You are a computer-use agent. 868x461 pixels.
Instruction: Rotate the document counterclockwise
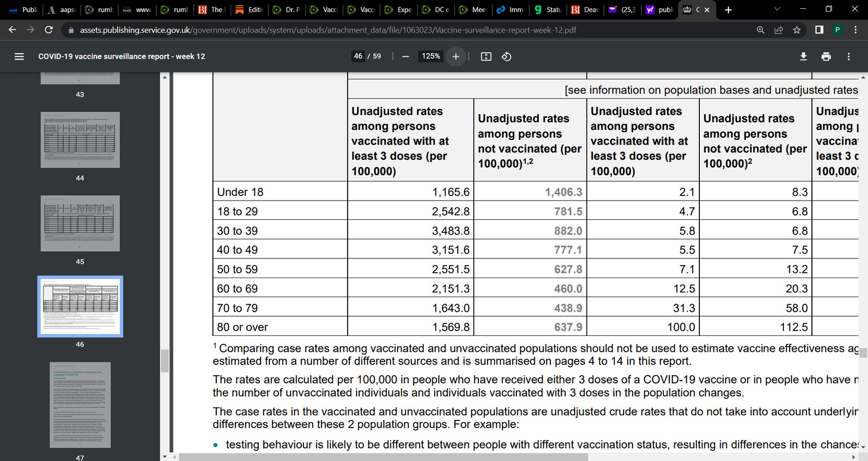tap(506, 57)
